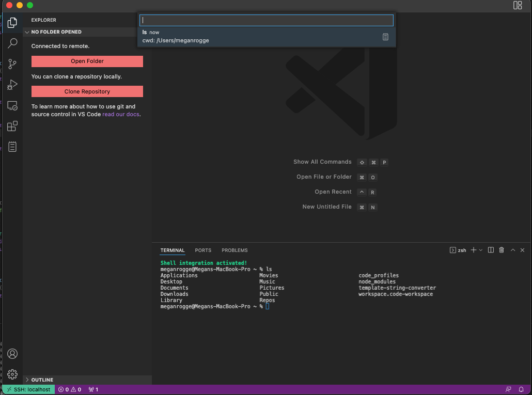Open errors and warnings status item
The height and width of the screenshot is (395, 532).
[x=70, y=389]
